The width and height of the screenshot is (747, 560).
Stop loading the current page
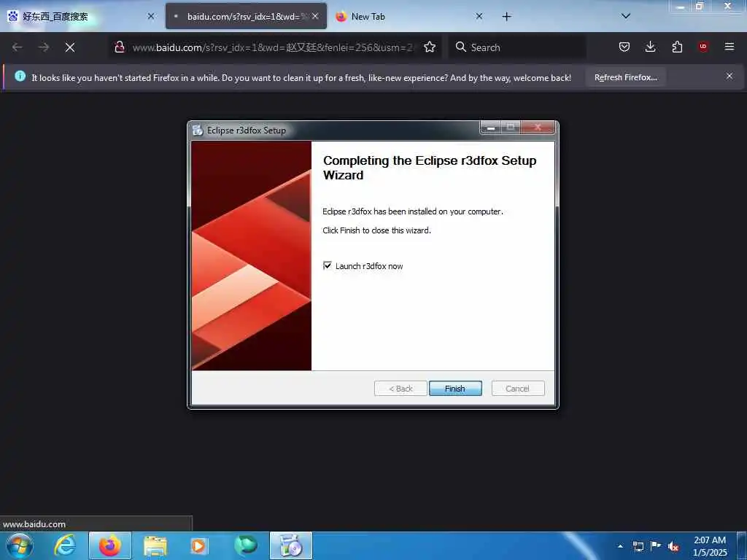[x=70, y=47]
